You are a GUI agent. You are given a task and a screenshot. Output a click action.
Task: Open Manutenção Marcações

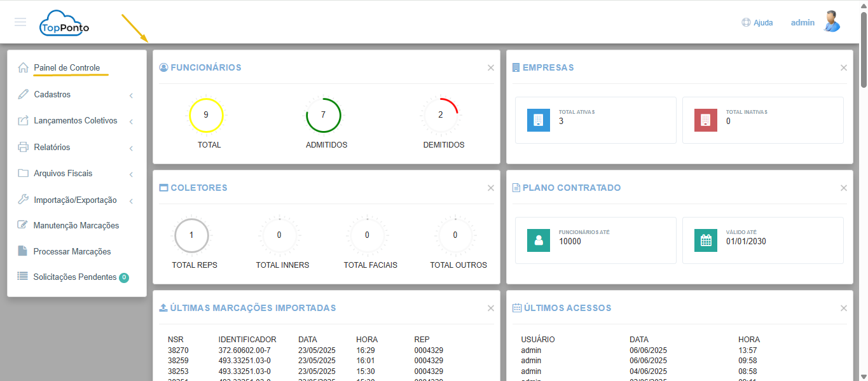coord(76,225)
